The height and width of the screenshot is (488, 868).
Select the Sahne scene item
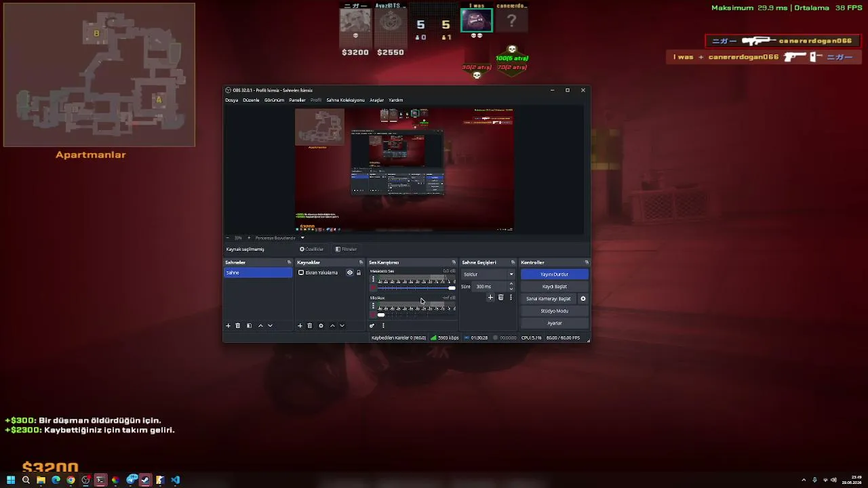pos(258,272)
